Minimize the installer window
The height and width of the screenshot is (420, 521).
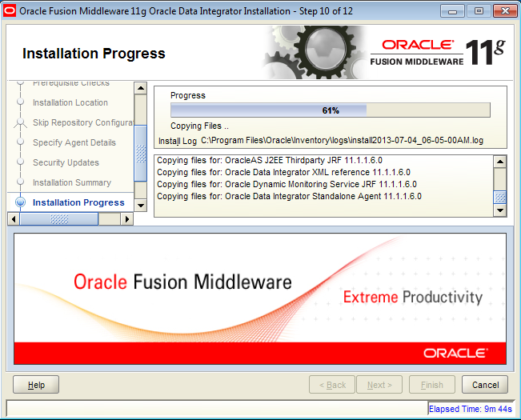click(452, 11)
